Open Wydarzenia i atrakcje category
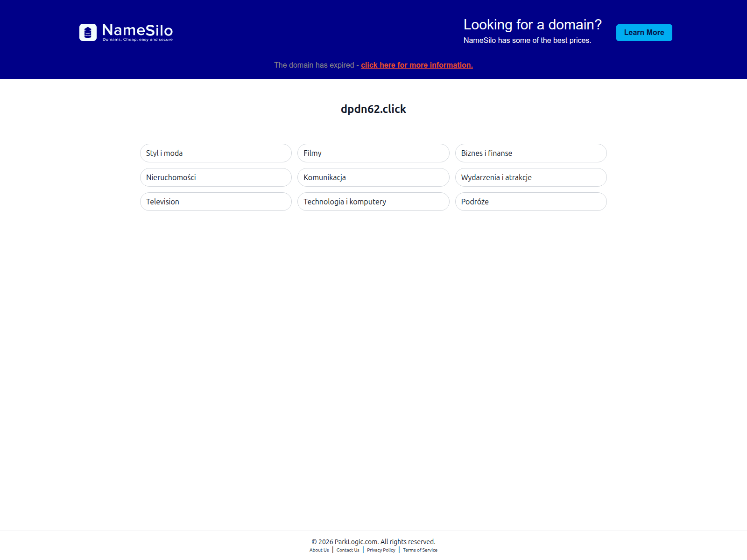 coord(531,177)
